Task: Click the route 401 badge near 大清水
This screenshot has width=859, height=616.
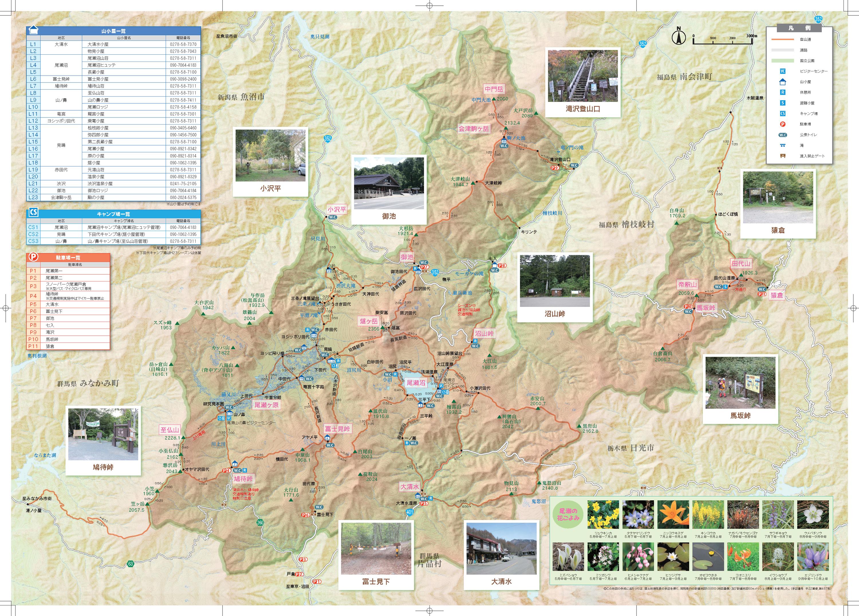Action: pyautogui.click(x=409, y=512)
